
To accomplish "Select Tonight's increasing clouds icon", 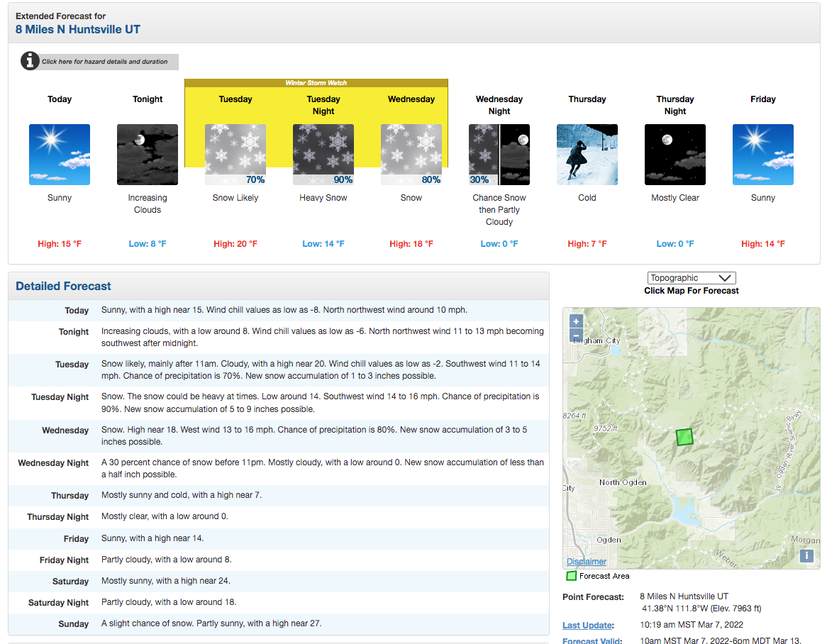I will [x=148, y=155].
